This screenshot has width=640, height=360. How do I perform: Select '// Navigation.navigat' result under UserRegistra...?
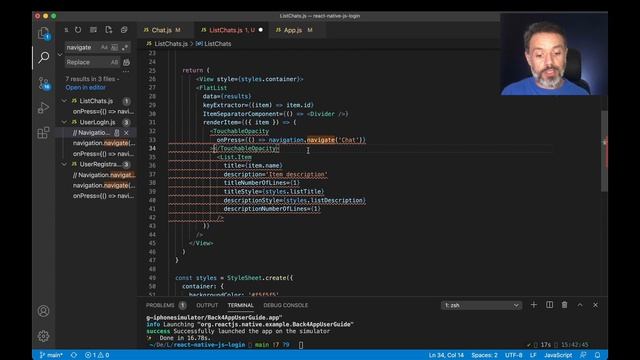coord(104,175)
